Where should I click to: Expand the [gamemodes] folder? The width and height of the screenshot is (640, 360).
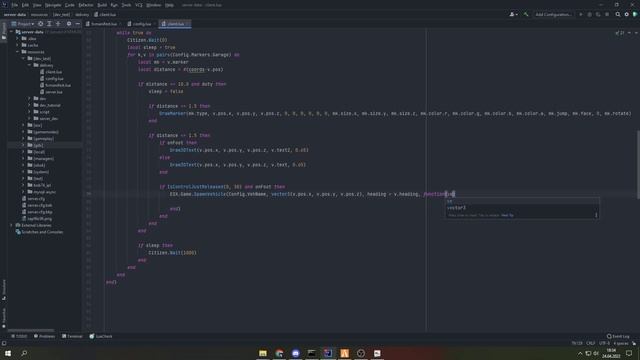23,132
